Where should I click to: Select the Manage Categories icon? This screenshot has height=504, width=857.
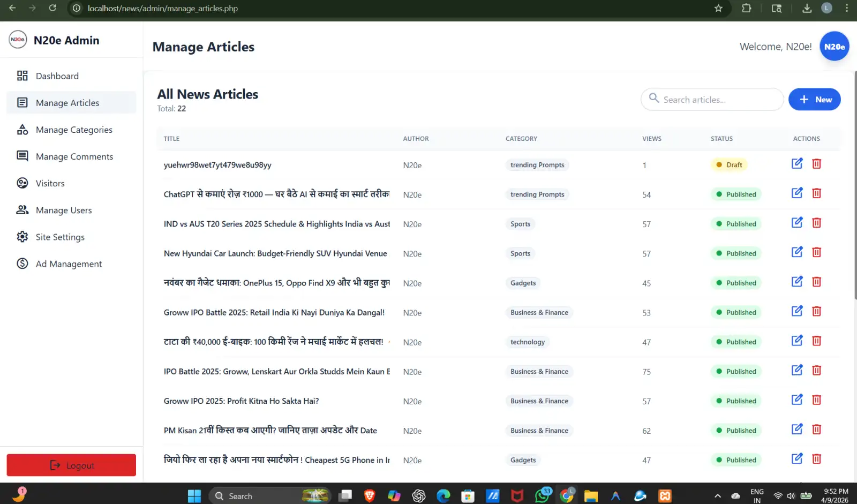(x=22, y=129)
